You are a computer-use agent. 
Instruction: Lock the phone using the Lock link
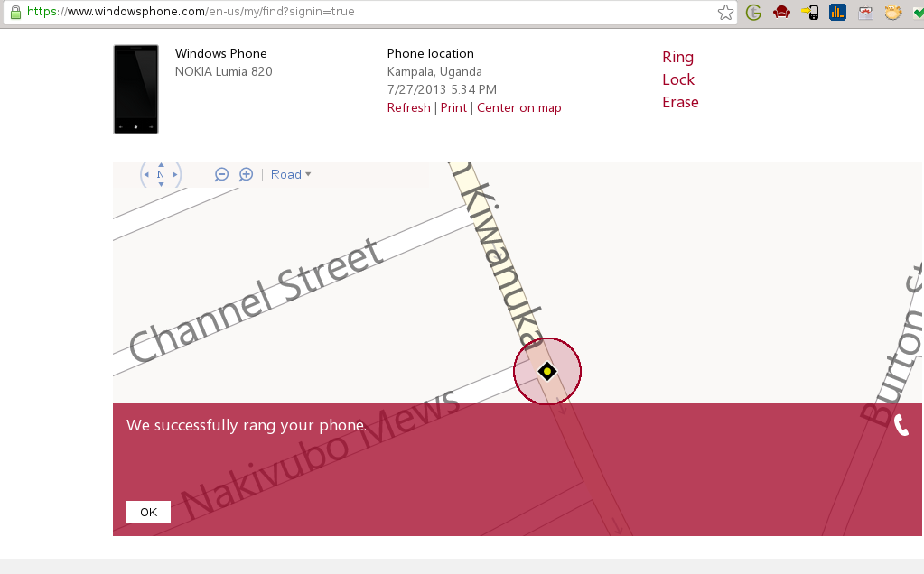(678, 79)
